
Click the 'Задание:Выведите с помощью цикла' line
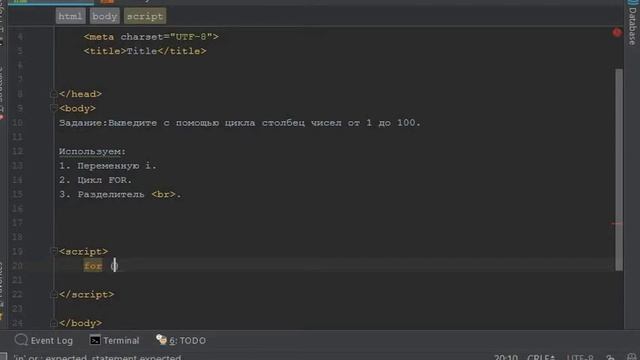(240, 122)
